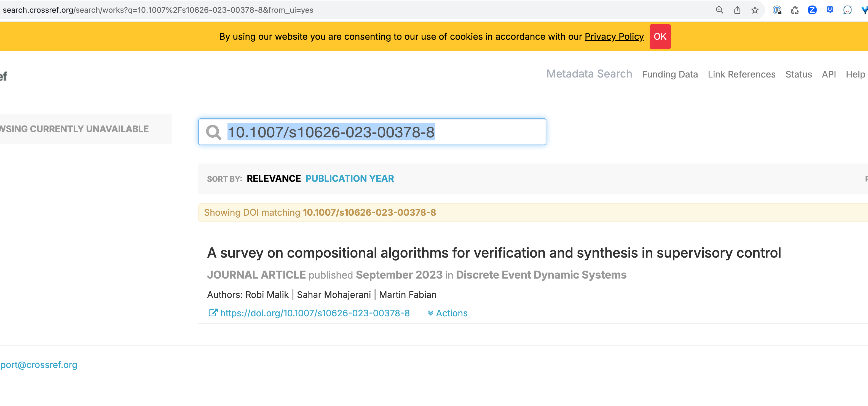Open the Link References menu item

pyautogui.click(x=741, y=74)
